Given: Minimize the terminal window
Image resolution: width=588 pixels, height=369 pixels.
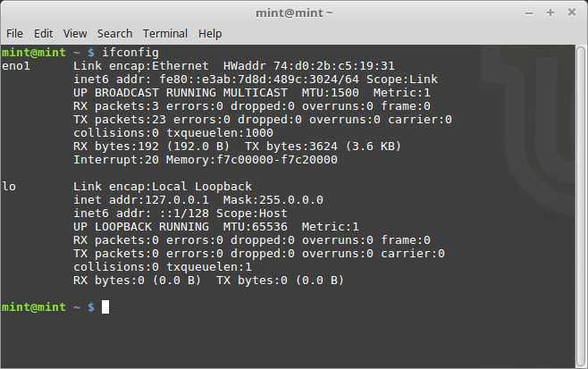Looking at the screenshot, I should pos(529,13).
